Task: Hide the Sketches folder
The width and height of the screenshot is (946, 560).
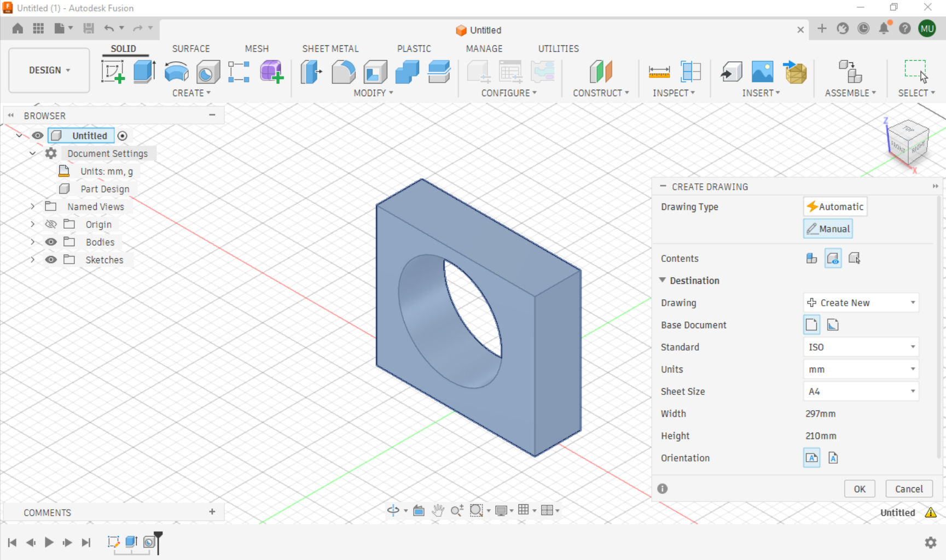Action: [51, 260]
